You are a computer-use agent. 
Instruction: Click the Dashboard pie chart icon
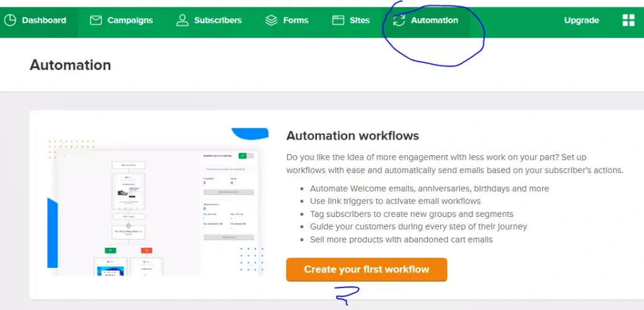[9, 20]
